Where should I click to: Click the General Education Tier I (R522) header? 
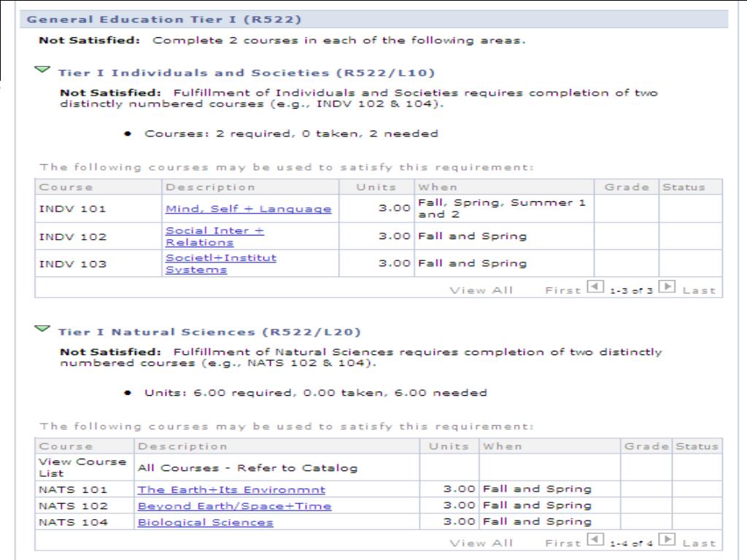click(x=374, y=20)
